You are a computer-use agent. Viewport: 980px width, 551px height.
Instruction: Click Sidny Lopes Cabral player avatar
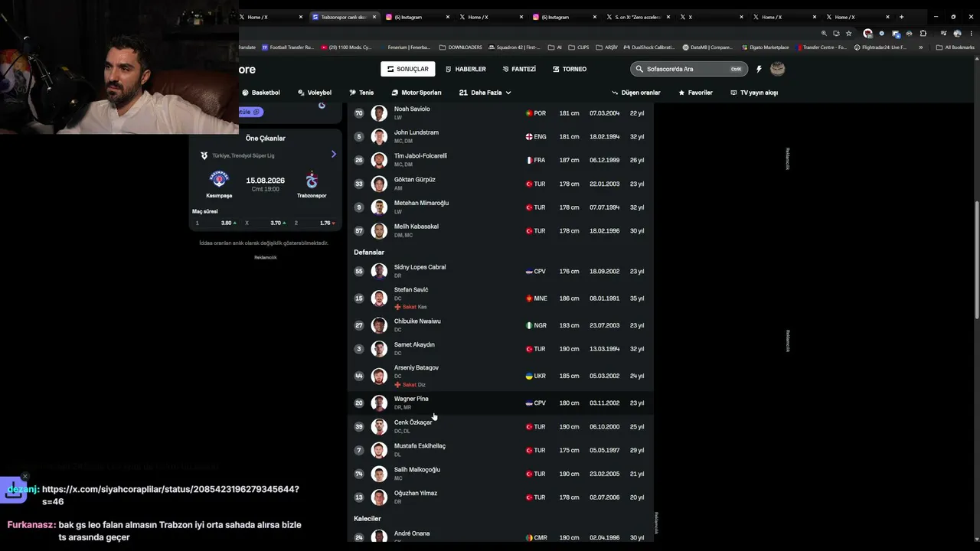click(x=379, y=272)
